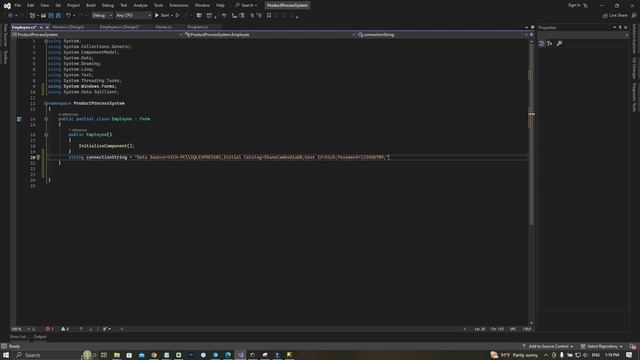The width and height of the screenshot is (640, 360).
Task: Click the Search box in title bar
Action: (x=247, y=5)
